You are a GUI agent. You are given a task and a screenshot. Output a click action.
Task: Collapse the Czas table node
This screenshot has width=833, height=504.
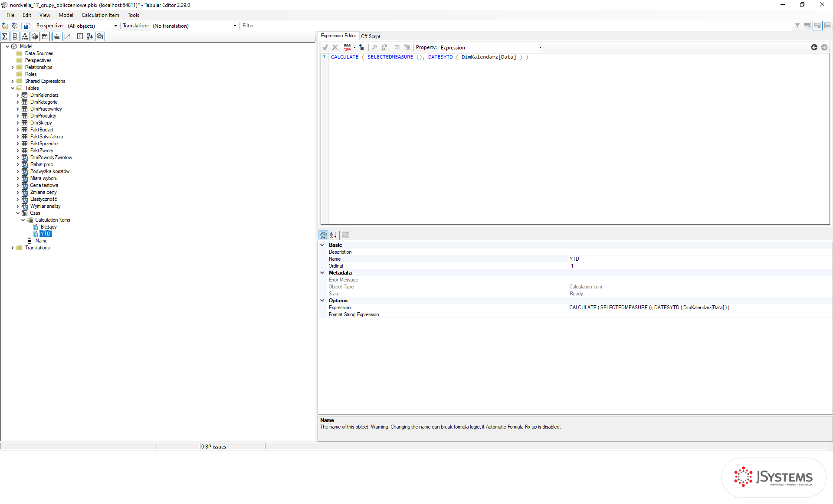[x=18, y=213]
